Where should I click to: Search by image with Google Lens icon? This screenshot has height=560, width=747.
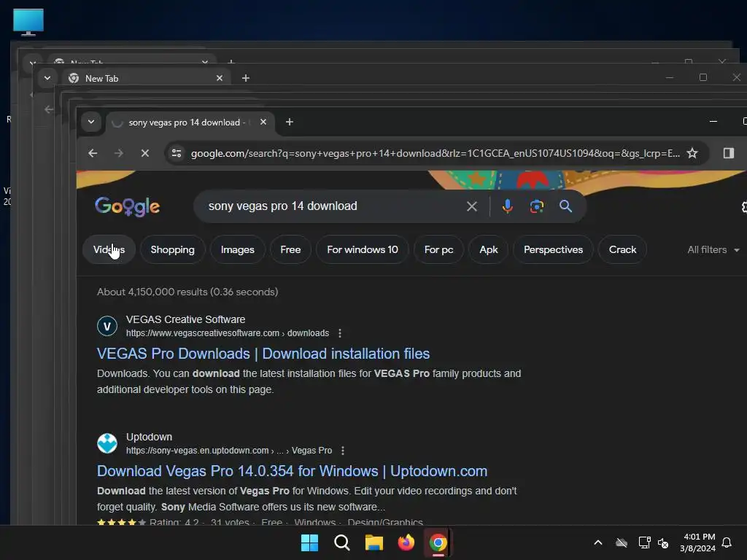tap(537, 206)
